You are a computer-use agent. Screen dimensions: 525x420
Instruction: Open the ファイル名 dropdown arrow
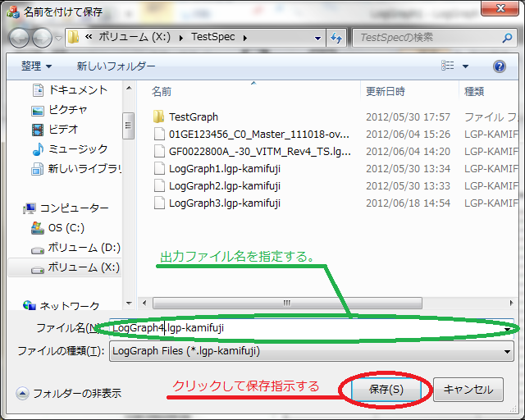tap(508, 329)
